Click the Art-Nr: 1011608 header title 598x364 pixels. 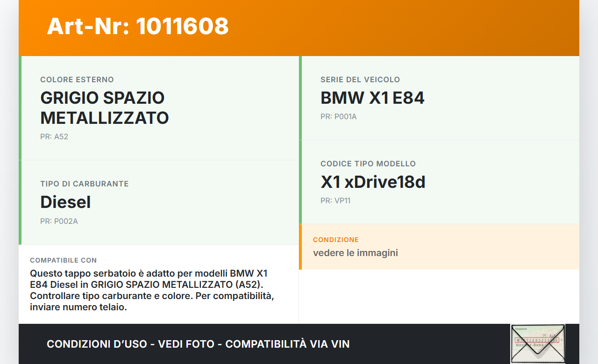tap(138, 26)
